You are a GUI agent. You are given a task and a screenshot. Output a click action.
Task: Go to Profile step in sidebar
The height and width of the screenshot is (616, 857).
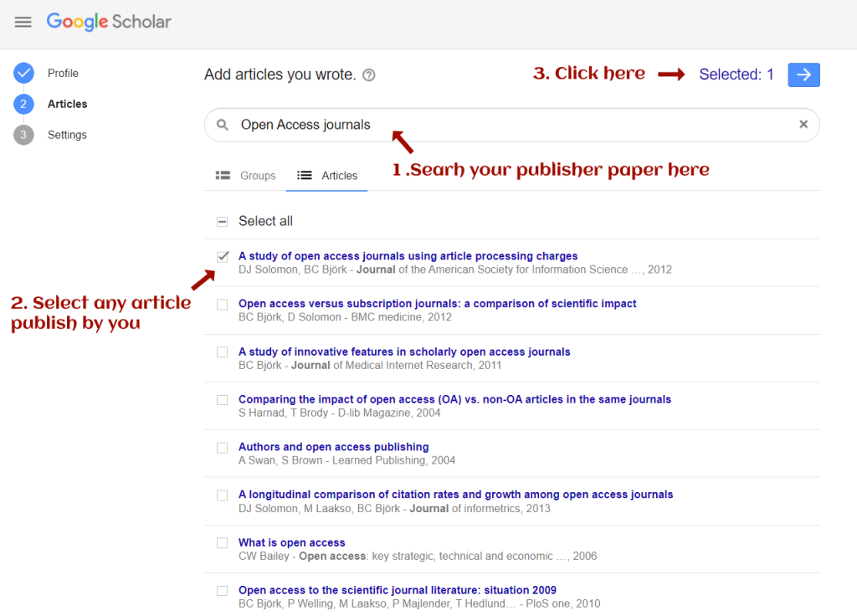[63, 74]
